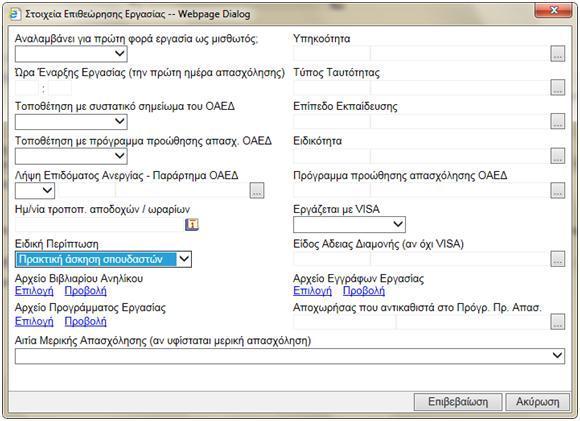Click date field Ημ/νία τροποπ. αποδοχών

[x=98, y=225]
